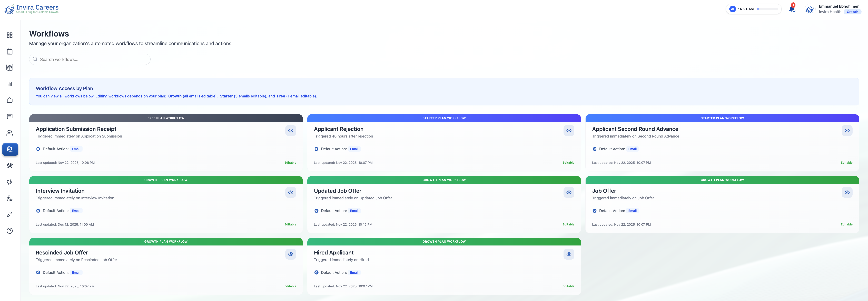Preview the Application Submission Receipt workflow
The width and height of the screenshot is (868, 301).
click(290, 131)
